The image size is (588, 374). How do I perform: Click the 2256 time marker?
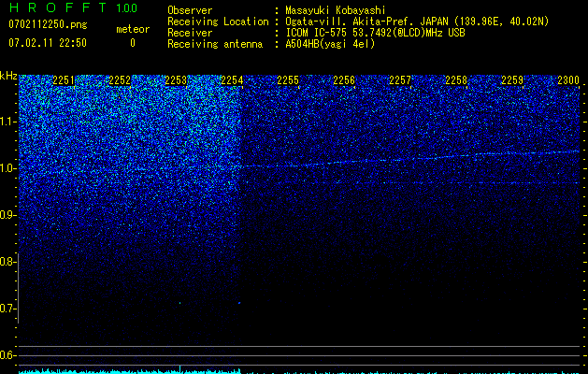coord(344,80)
